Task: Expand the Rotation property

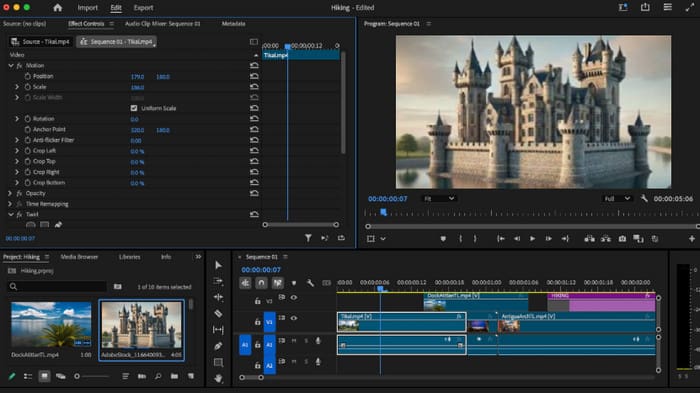Action: pos(17,119)
